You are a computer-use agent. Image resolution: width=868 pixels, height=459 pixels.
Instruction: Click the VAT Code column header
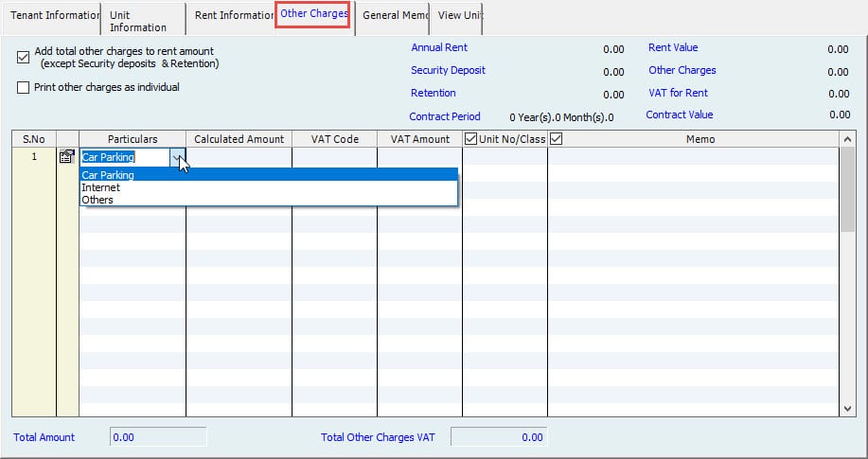click(x=334, y=139)
